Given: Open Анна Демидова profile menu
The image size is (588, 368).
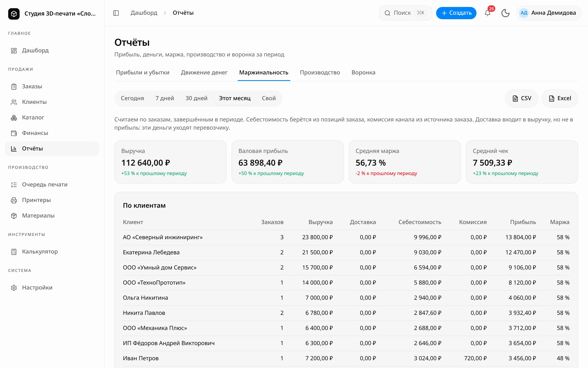Looking at the screenshot, I should pyautogui.click(x=548, y=13).
